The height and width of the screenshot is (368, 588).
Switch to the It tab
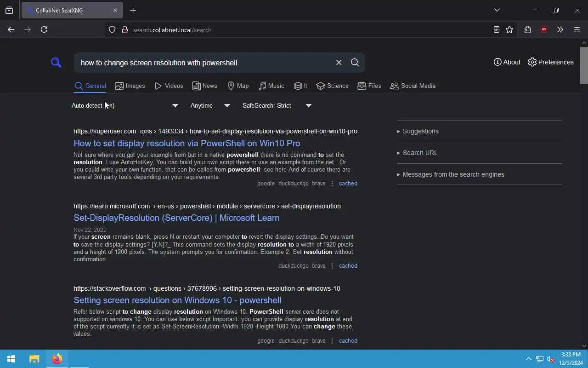point(300,86)
